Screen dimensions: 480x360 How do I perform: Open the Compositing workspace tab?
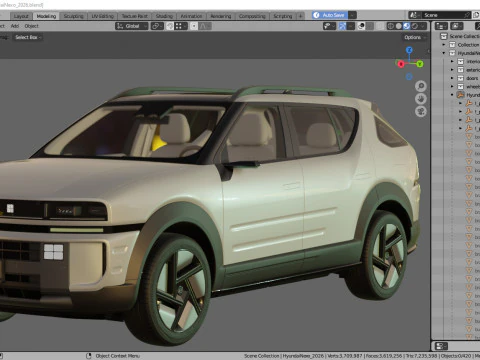(x=252, y=16)
